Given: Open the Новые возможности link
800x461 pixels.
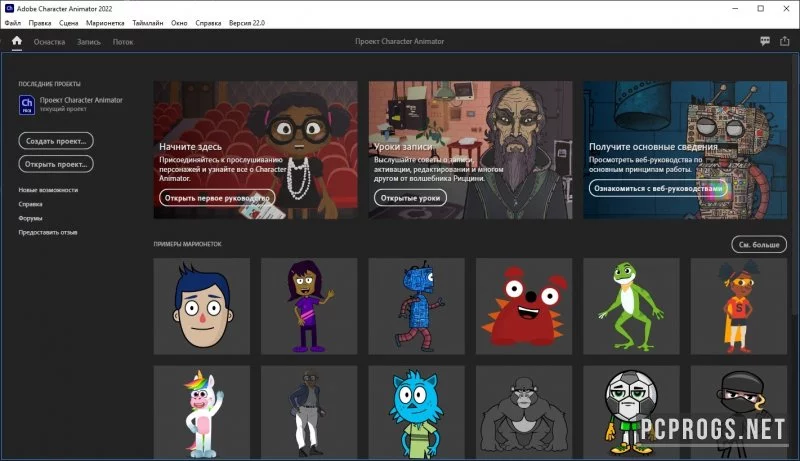Looking at the screenshot, I should click(48, 190).
